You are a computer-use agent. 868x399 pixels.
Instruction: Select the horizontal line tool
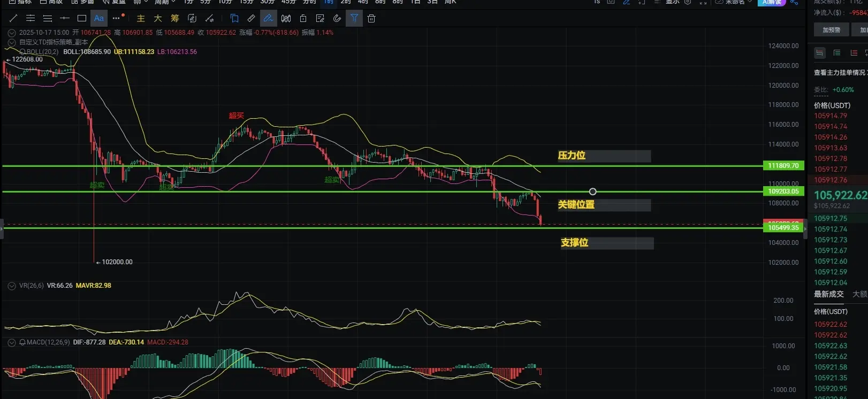(x=65, y=18)
